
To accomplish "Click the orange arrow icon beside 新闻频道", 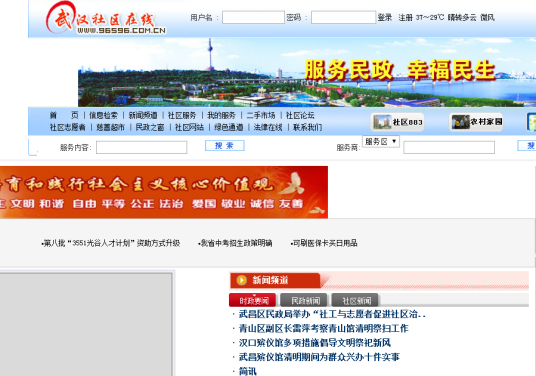I will (x=241, y=280).
